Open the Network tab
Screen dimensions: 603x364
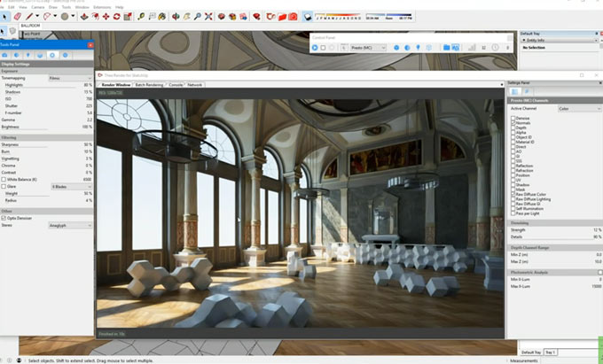click(x=195, y=84)
